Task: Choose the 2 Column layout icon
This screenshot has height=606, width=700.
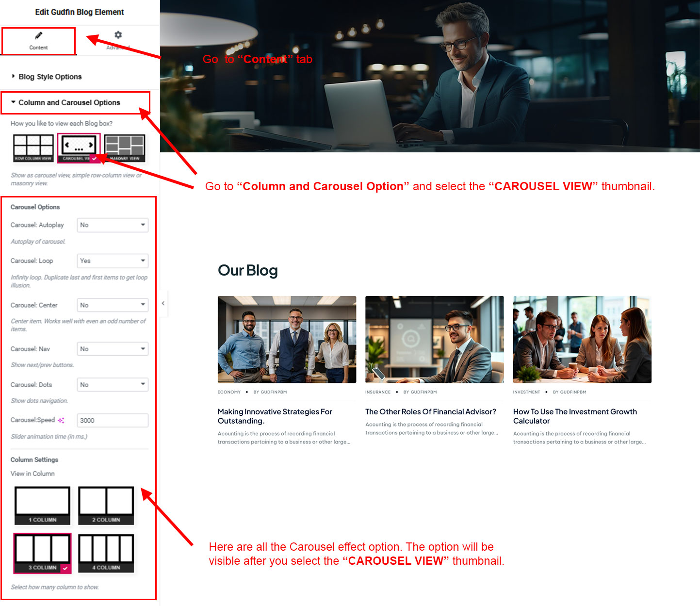Action: (x=106, y=506)
